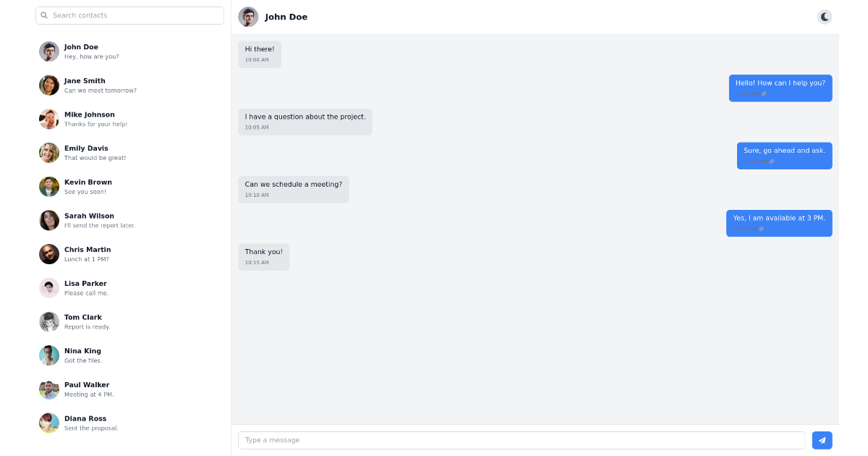The width and height of the screenshot is (868, 456).
Task: Click Chris Martin's avatar
Action: (x=49, y=254)
